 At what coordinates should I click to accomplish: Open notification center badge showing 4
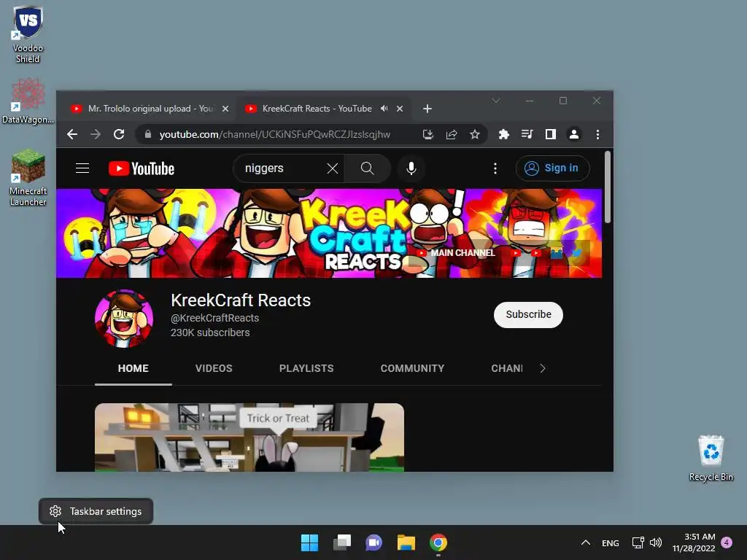[x=727, y=542]
